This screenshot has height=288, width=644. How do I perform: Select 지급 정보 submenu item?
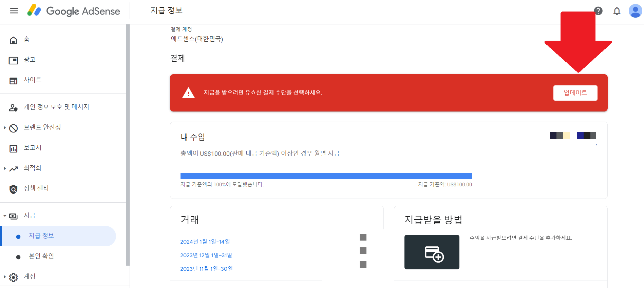(x=58, y=236)
